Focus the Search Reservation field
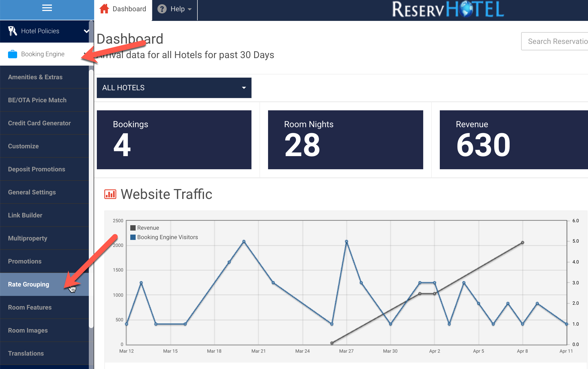 coord(555,41)
